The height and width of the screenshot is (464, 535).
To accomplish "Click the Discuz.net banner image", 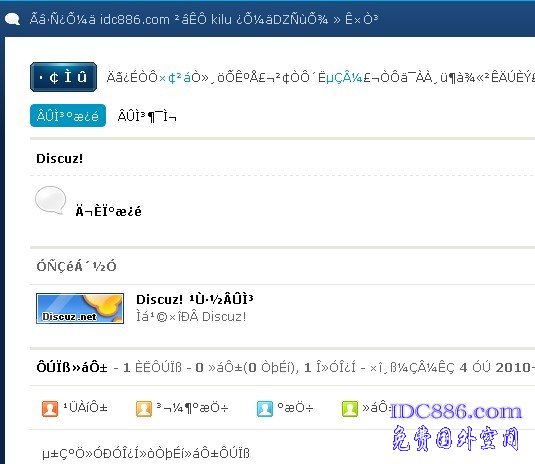I will (x=80, y=308).
